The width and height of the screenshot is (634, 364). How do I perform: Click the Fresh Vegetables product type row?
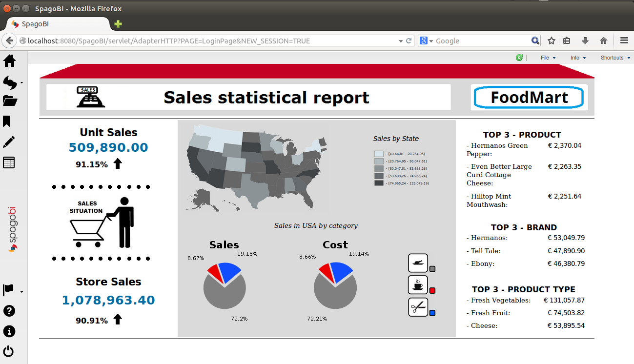525,300
